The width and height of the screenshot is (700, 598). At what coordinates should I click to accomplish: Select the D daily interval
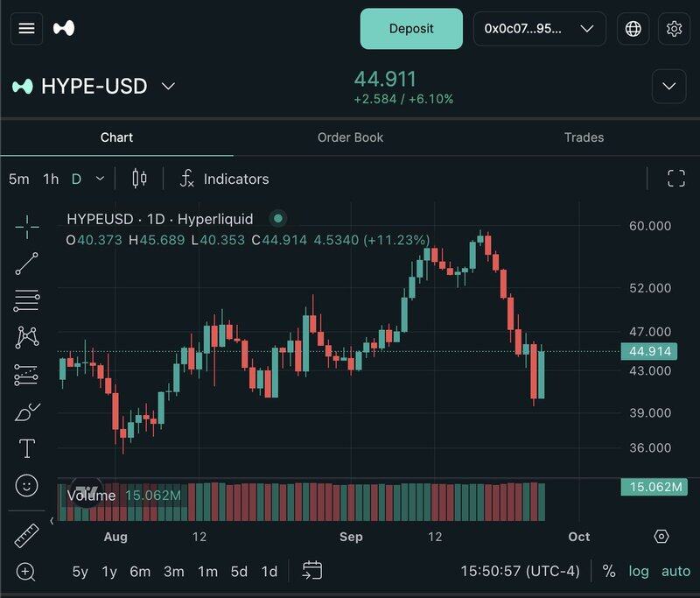point(76,179)
